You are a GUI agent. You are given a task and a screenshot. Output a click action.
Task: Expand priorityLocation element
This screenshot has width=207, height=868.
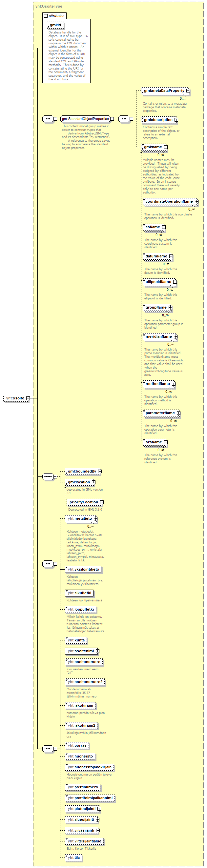click(x=102, y=502)
